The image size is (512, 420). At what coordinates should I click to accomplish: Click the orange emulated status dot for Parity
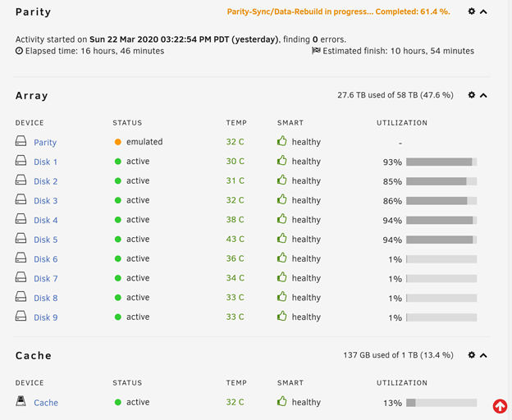(118, 142)
